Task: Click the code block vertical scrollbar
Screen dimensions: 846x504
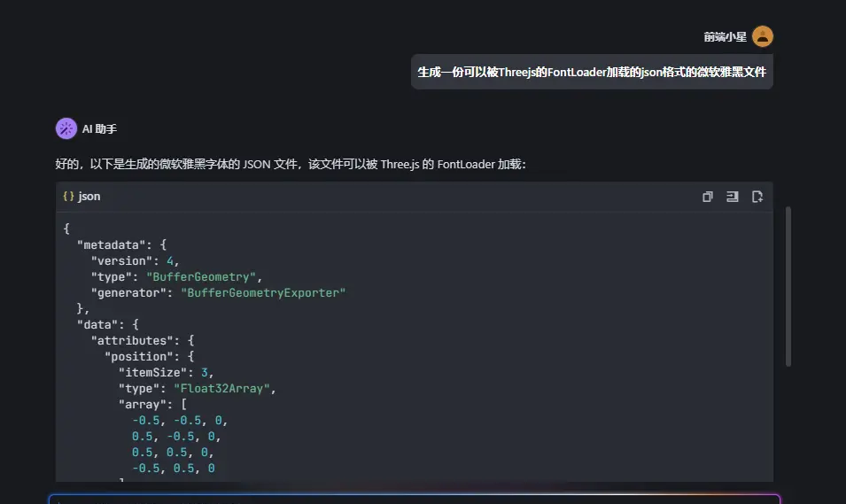Action: tap(788, 286)
